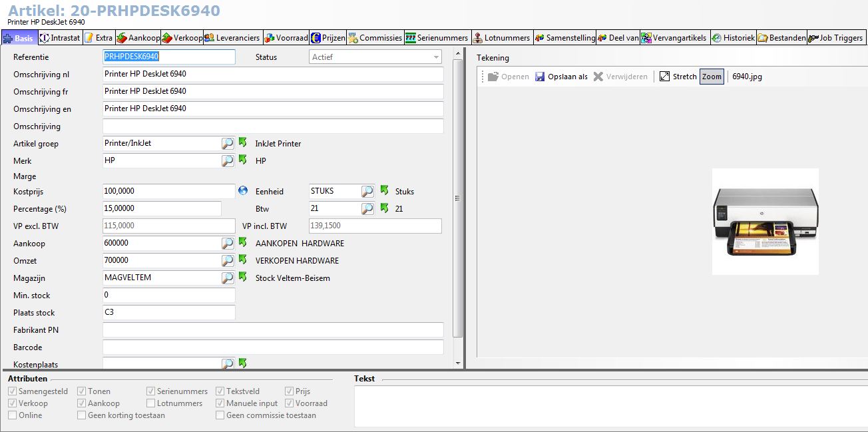Open the lookup magnifier for Magazijn MAGVELTEM
This screenshot has height=432, width=868.
click(228, 278)
